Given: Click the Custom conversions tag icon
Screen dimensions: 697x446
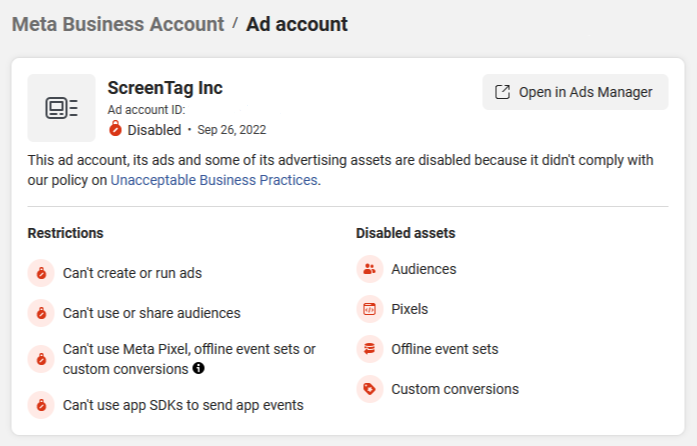Looking at the screenshot, I should pyautogui.click(x=369, y=389).
